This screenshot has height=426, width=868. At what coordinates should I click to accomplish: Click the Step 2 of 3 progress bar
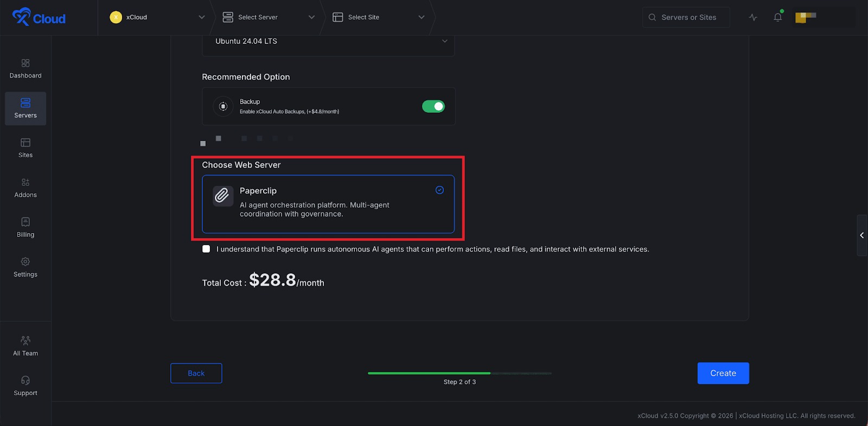pos(459,373)
